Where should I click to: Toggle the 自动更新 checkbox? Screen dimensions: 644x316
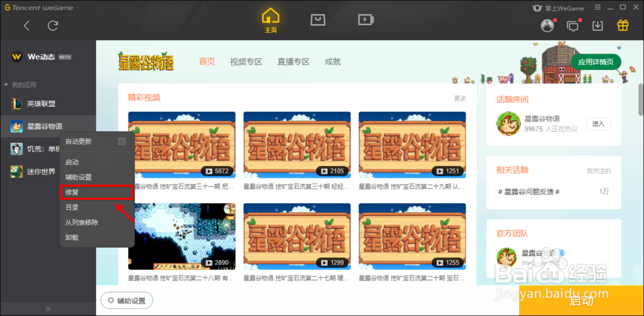point(122,141)
